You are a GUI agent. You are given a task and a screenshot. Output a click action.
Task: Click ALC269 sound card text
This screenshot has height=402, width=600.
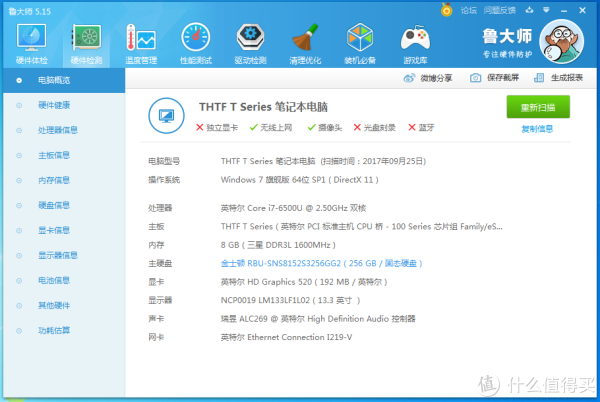pyautogui.click(x=318, y=319)
